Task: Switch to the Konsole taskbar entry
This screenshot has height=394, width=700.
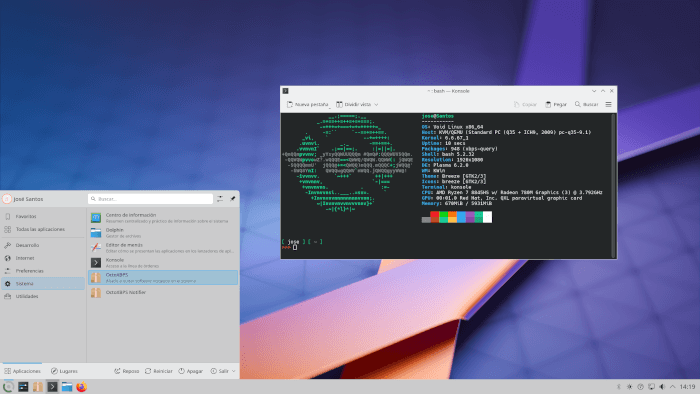Action: tap(52, 387)
